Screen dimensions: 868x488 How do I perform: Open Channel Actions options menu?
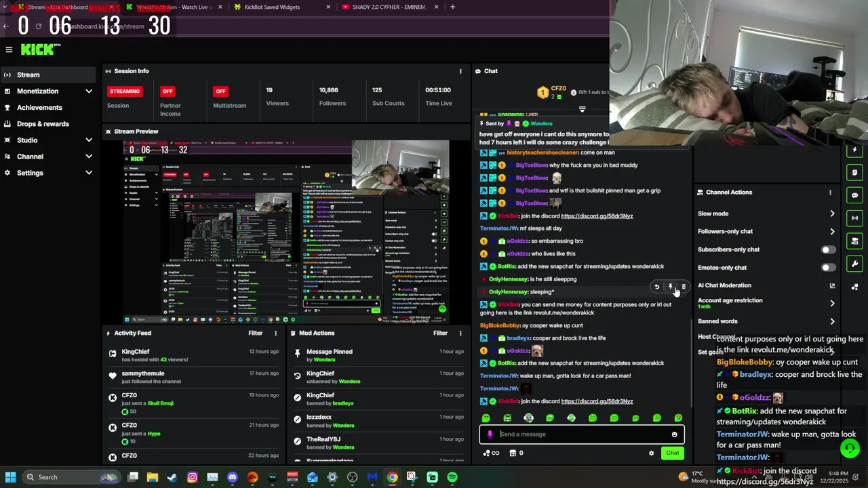pyautogui.click(x=830, y=192)
